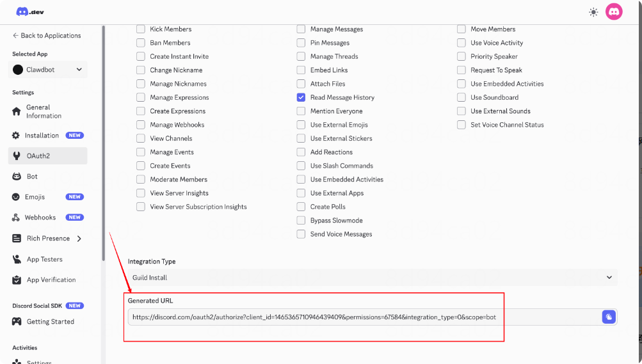This screenshot has width=642, height=364.
Task: Open the Clawdbot selected app dropdown
Action: coord(48,70)
